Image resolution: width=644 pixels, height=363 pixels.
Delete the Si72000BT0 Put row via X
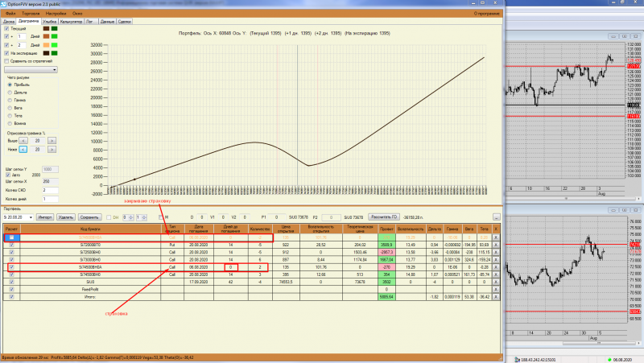(496, 245)
